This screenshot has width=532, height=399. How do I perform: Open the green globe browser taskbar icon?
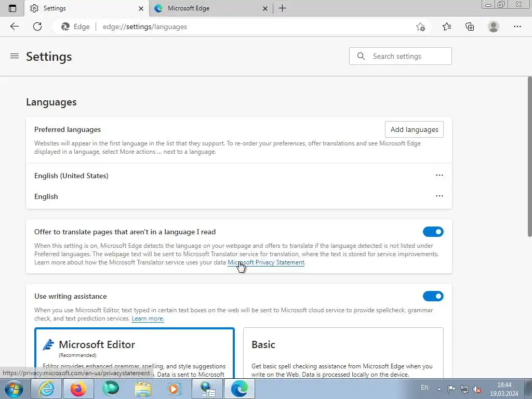(x=111, y=389)
